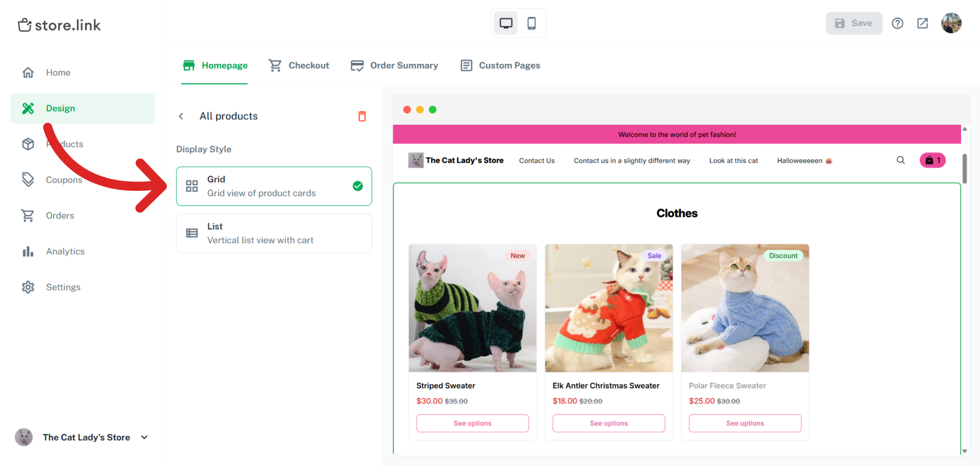Image resolution: width=980 pixels, height=466 pixels.
Task: Click the store.link logo
Action: [x=59, y=25]
